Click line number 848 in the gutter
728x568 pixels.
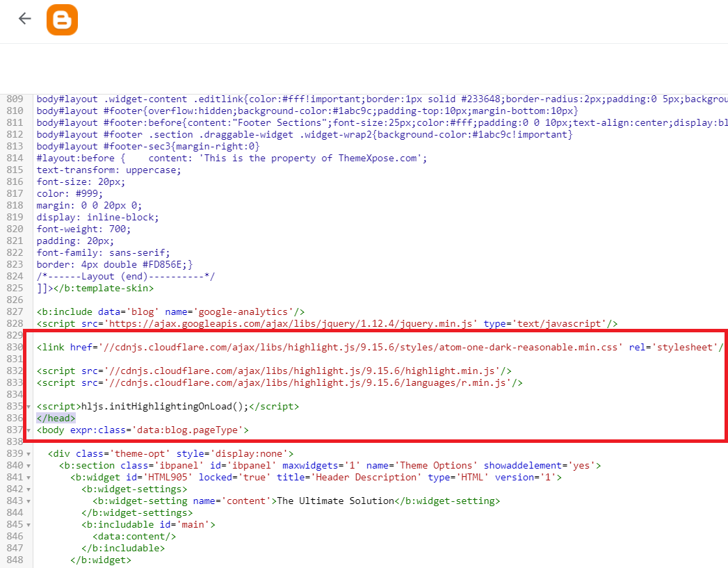point(15,560)
